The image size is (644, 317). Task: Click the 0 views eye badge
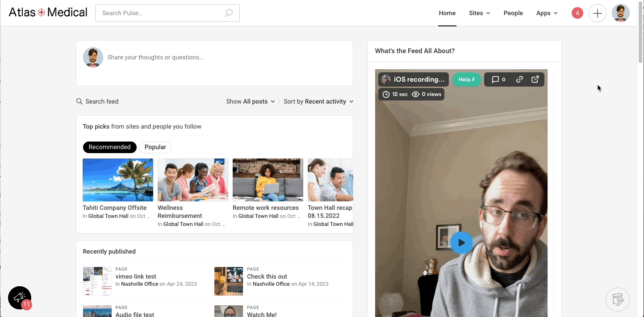click(x=427, y=94)
